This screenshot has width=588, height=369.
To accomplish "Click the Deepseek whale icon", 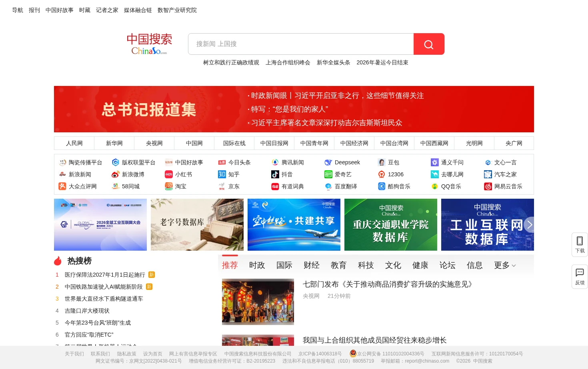I will 328,162.
